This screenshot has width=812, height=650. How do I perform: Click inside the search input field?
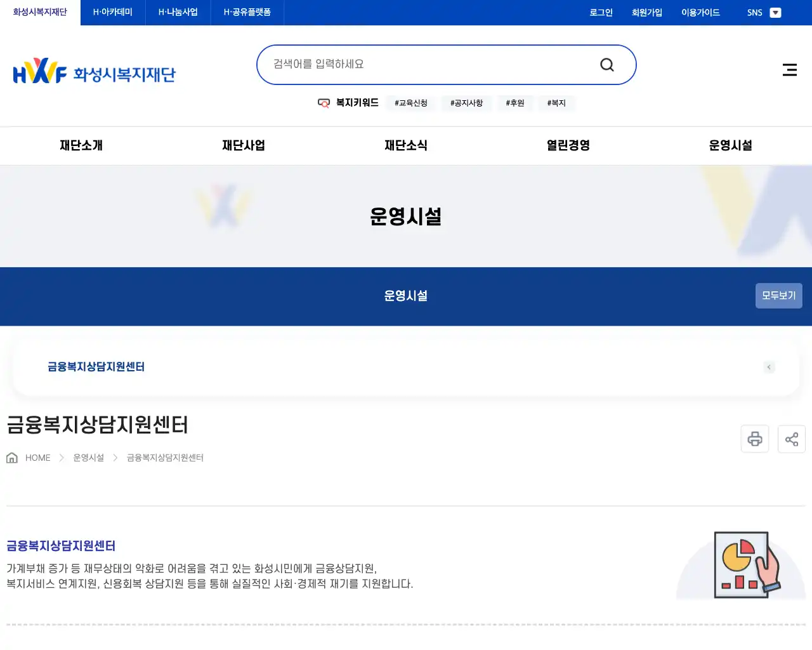coord(412,64)
